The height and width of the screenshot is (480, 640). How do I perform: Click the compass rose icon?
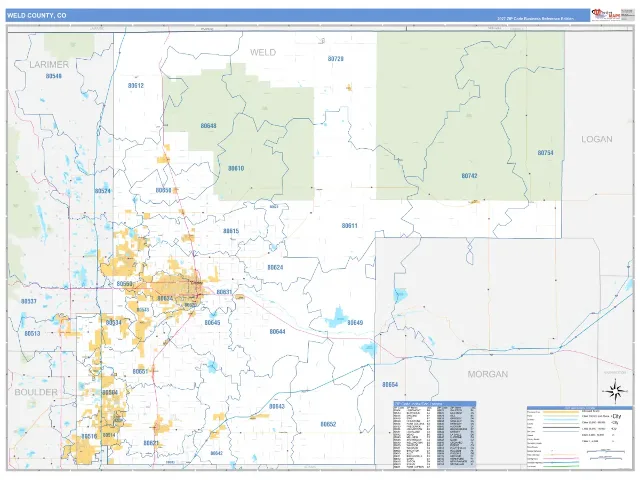615,391
